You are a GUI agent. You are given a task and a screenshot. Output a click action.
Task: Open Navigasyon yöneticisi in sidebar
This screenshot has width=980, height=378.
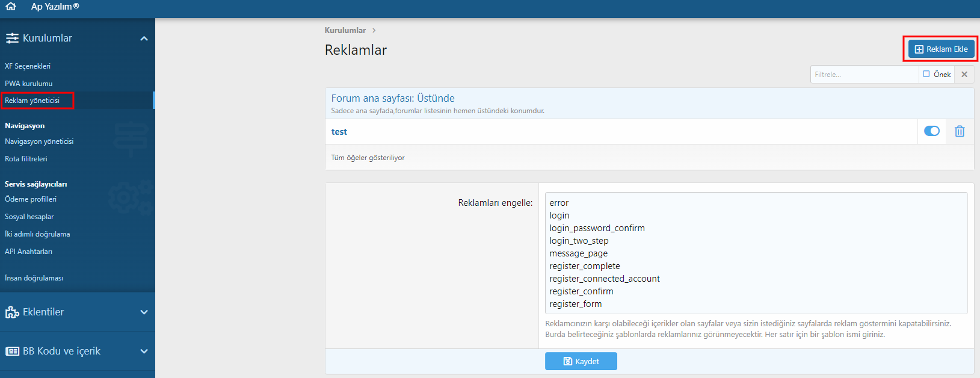[39, 141]
